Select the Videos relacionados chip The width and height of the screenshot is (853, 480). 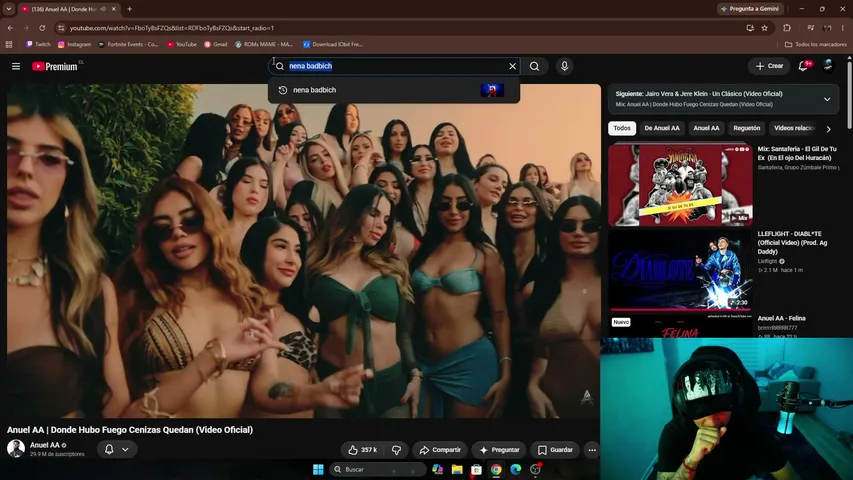[794, 128]
